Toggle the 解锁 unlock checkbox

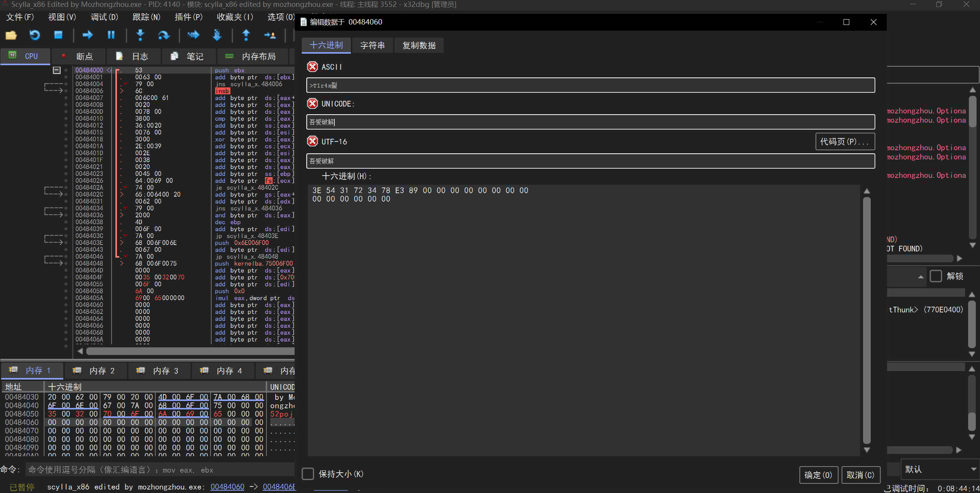[936, 276]
